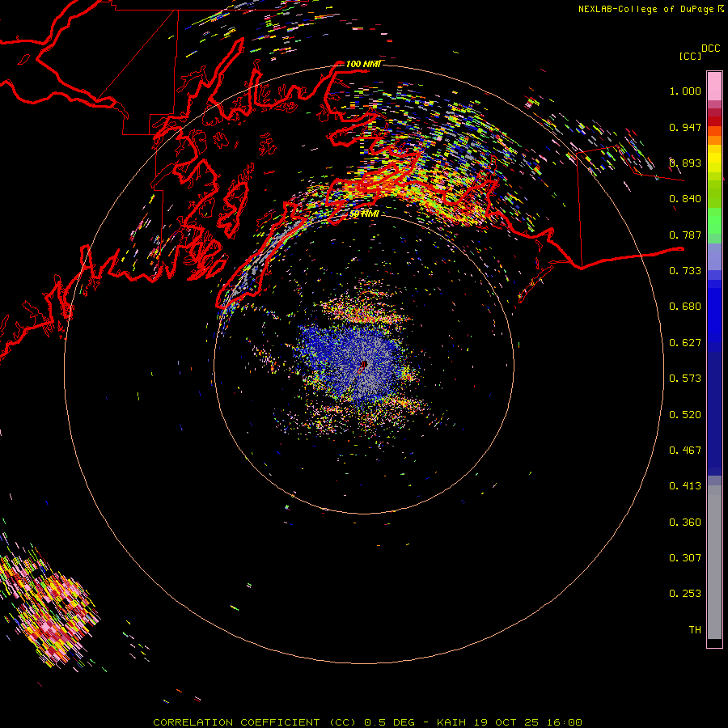Click the 0.520 scale value
The height and width of the screenshot is (728, 728).
685,415
